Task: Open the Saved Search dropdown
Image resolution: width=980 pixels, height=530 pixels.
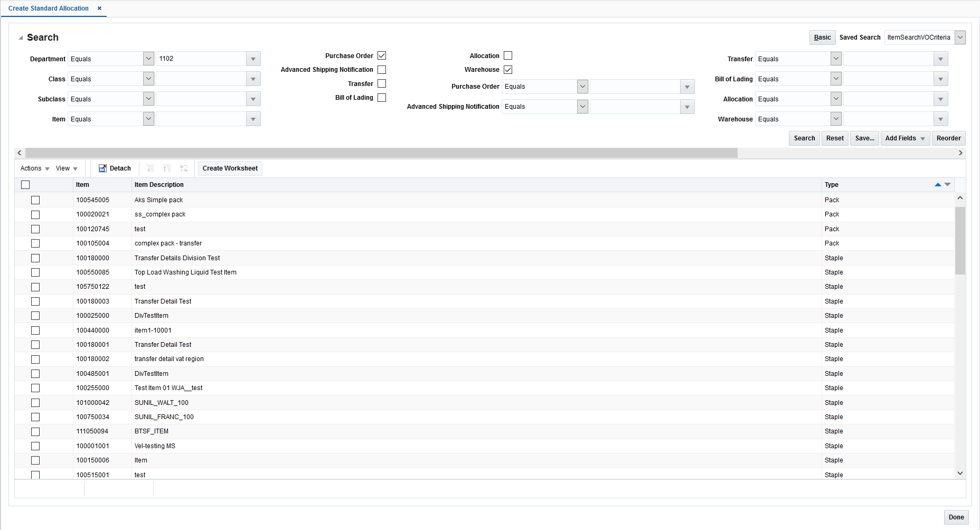Action: coord(960,37)
